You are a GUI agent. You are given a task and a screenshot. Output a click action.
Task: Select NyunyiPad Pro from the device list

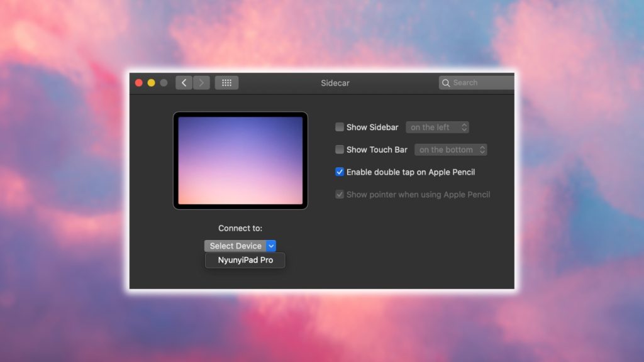tap(245, 260)
